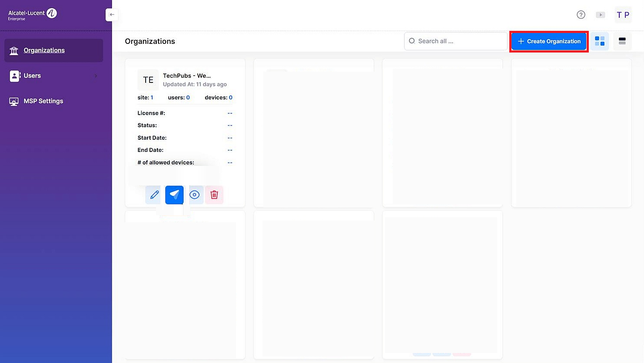Click the Status: label
Screen dimensions: 644x363
147,125
